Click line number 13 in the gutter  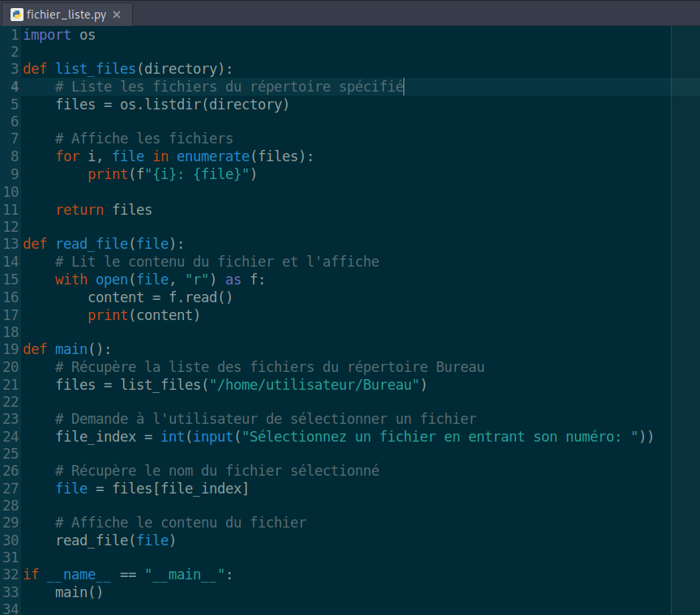click(x=11, y=244)
